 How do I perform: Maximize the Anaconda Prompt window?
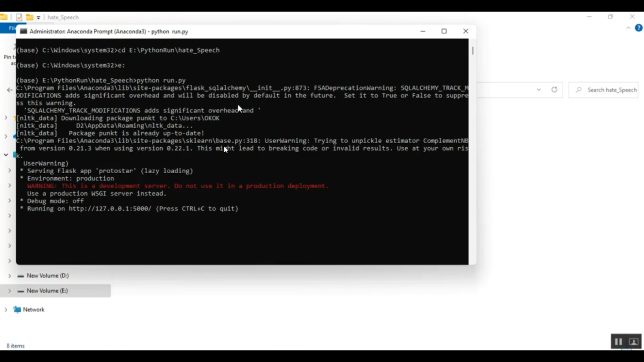point(444,31)
